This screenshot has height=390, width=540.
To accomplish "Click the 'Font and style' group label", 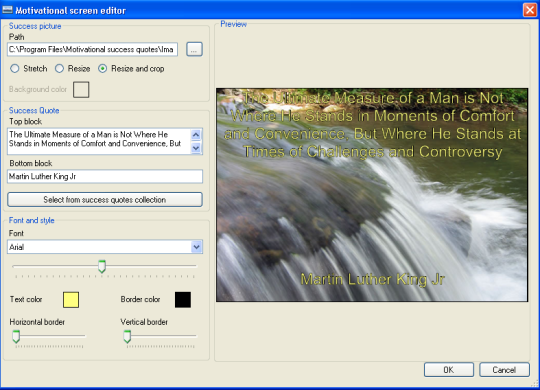I will tap(32, 220).
